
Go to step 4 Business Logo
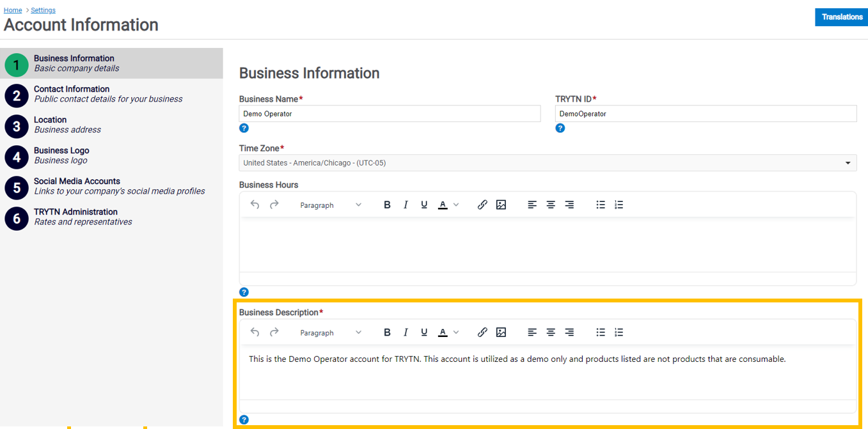click(x=111, y=155)
